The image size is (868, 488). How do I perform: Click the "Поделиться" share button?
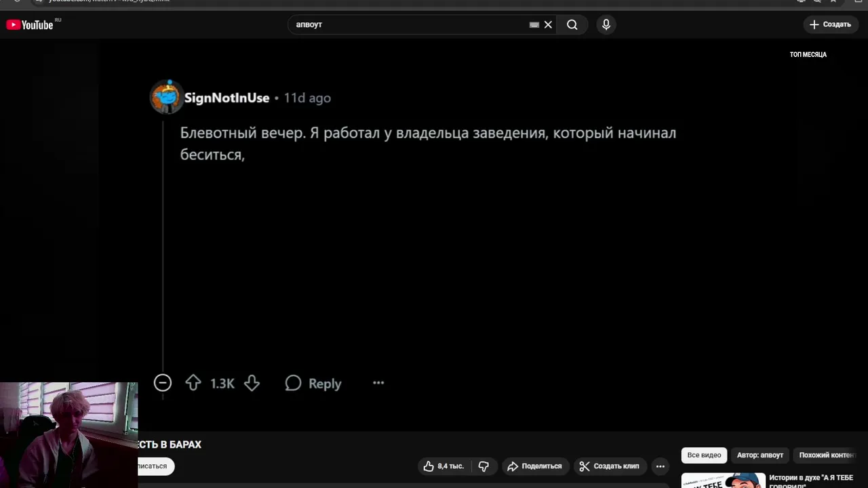click(534, 466)
